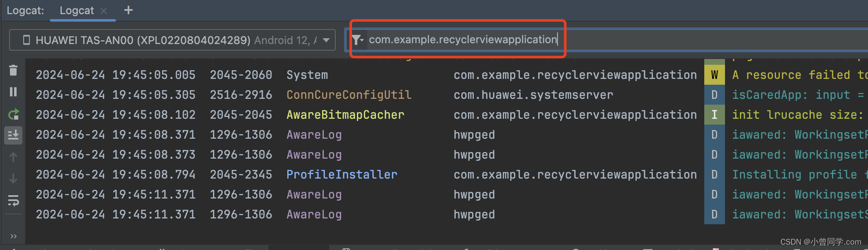Select the AwareBitmapCacher log entry line
This screenshot has width=868, height=250.
click(345, 115)
